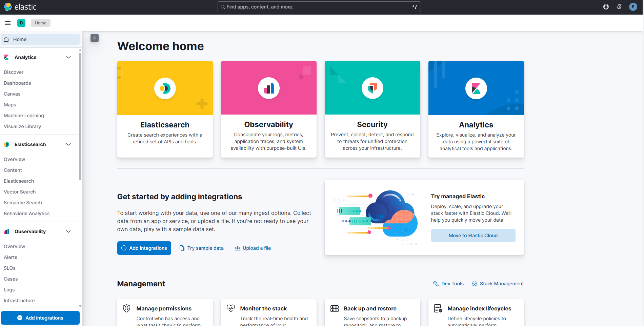The image size is (644, 326).
Task: Toggle the hamburger navigation menu
Action: pos(8,23)
